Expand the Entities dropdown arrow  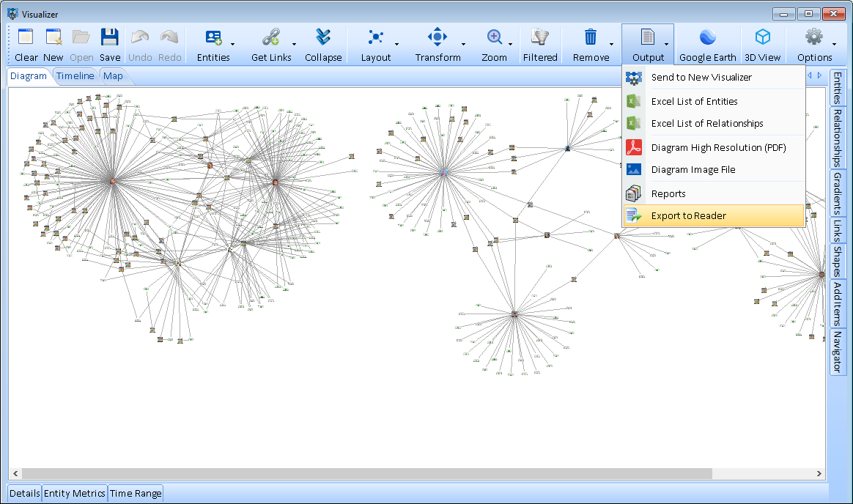pyautogui.click(x=233, y=44)
